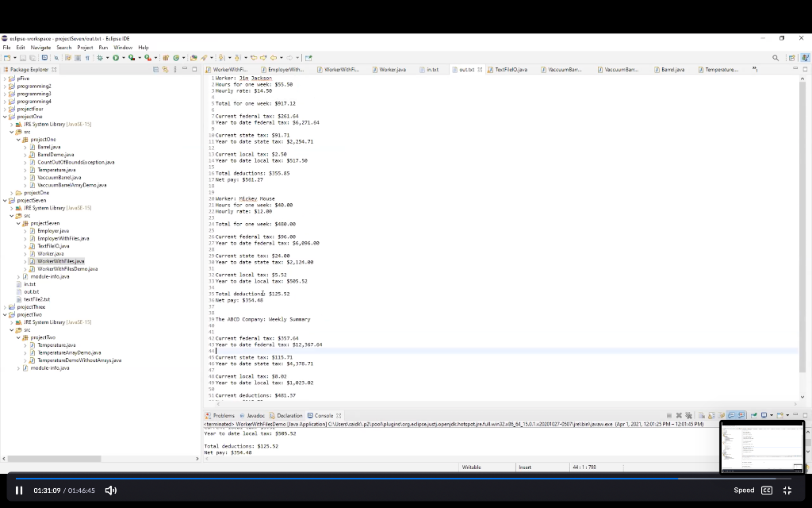This screenshot has width=812, height=508.
Task: Click the Pin Console icon
Action: (x=754, y=415)
